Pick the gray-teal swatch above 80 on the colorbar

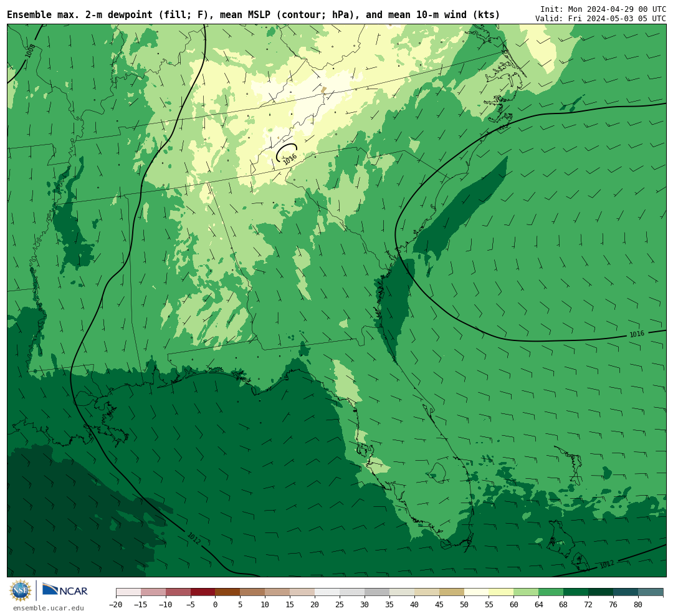[x=651, y=592]
